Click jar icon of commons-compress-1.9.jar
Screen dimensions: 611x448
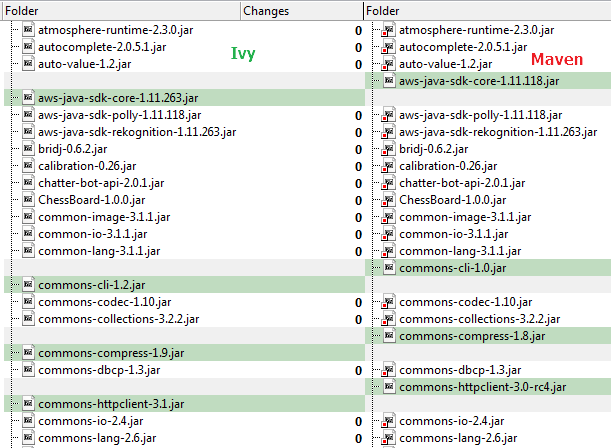(28, 353)
